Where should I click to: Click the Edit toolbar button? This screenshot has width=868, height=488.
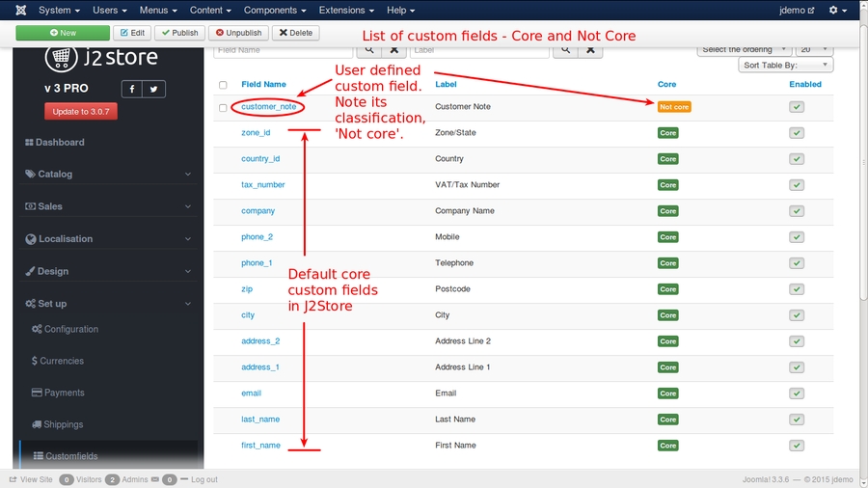click(x=132, y=33)
